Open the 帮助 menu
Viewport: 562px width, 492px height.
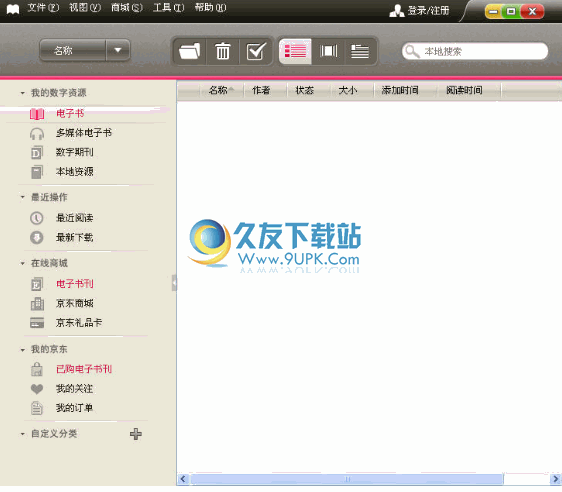point(210,8)
